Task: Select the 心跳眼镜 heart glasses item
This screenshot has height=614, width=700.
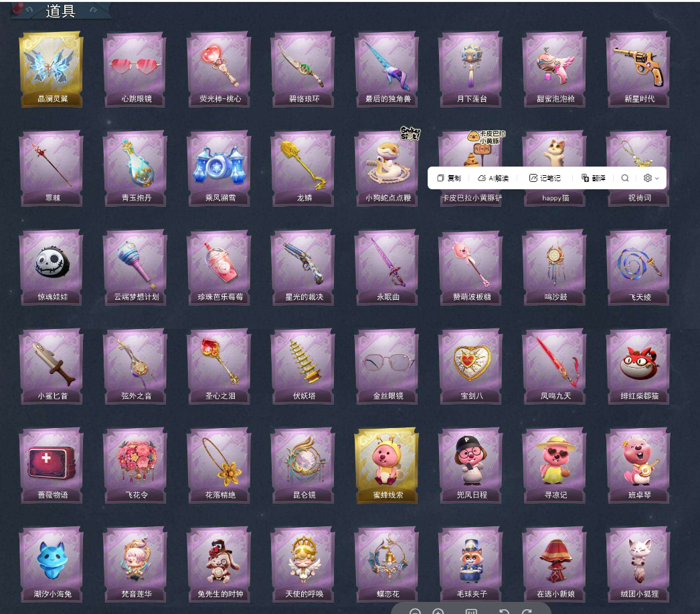Action: (x=135, y=69)
